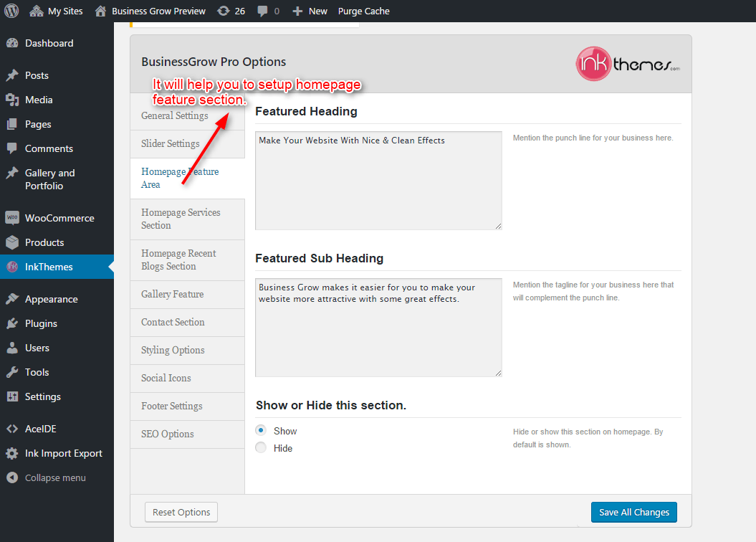Click the Dashboard gauge icon
Image resolution: width=756 pixels, height=542 pixels.
[x=12, y=43]
